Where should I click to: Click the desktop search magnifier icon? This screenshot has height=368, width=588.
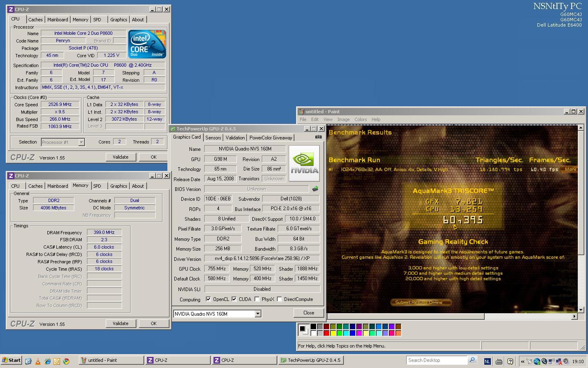472,360
